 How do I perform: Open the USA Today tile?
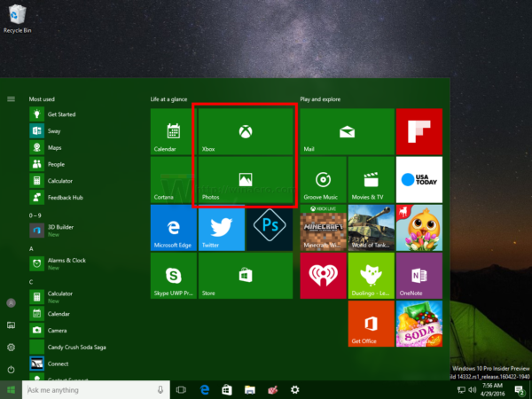[419, 180]
